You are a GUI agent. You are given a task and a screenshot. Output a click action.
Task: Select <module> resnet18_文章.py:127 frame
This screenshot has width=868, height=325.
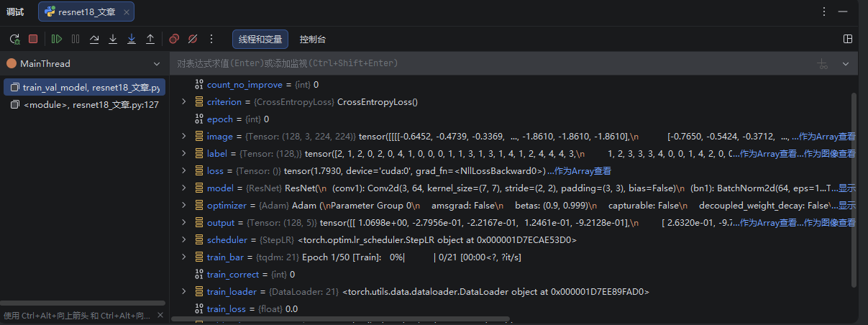85,104
